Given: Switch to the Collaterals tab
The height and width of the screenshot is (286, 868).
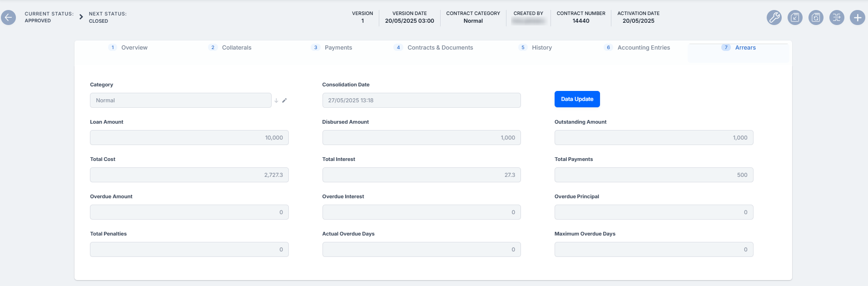Looking at the screenshot, I should (236, 48).
